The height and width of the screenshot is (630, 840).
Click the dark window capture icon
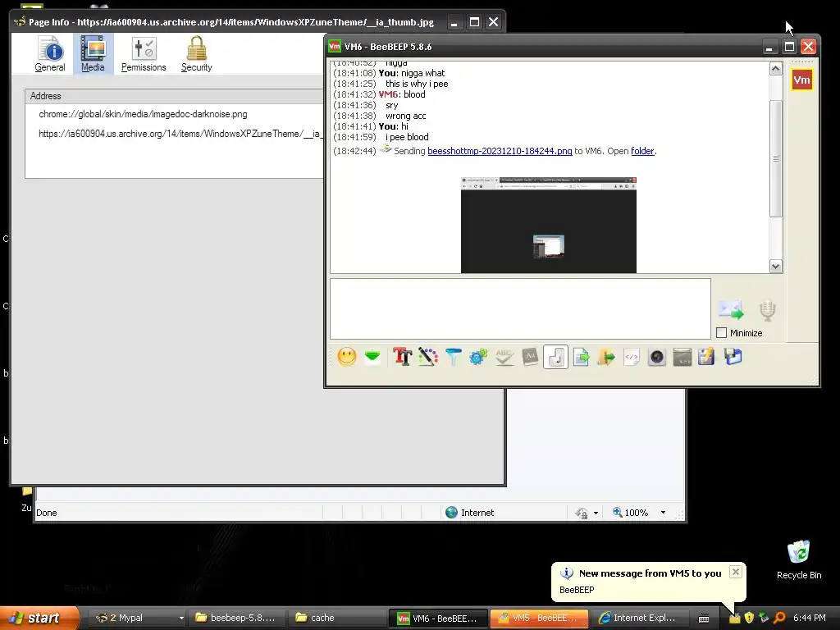pos(682,357)
